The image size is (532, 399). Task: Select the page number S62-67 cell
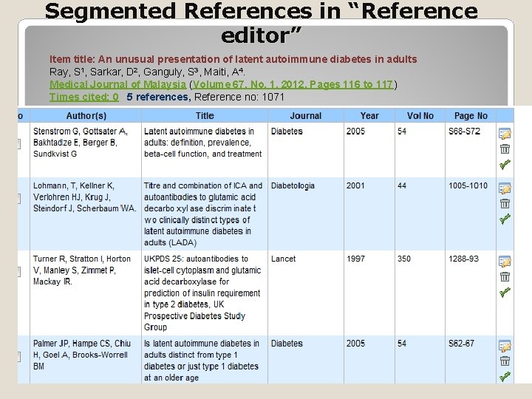pyautogui.click(x=471, y=360)
